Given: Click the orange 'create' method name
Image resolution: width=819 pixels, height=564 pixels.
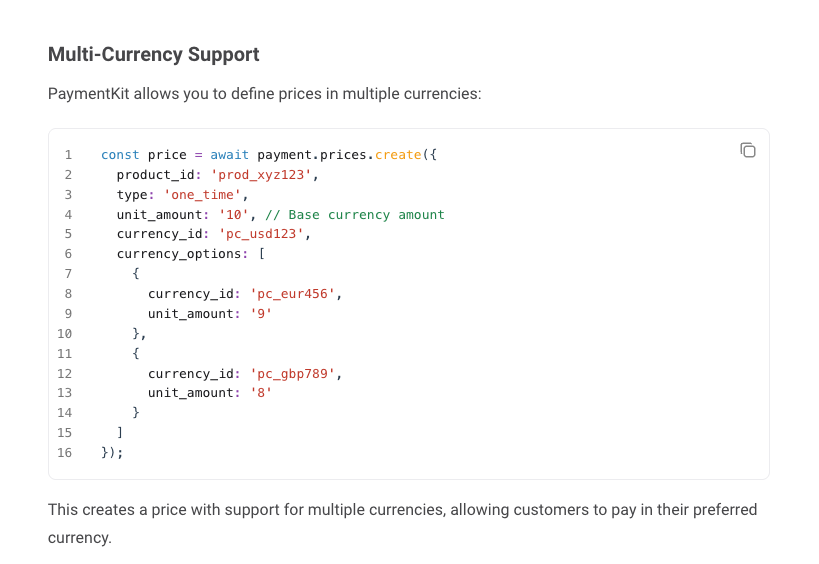Looking at the screenshot, I should click(398, 155).
